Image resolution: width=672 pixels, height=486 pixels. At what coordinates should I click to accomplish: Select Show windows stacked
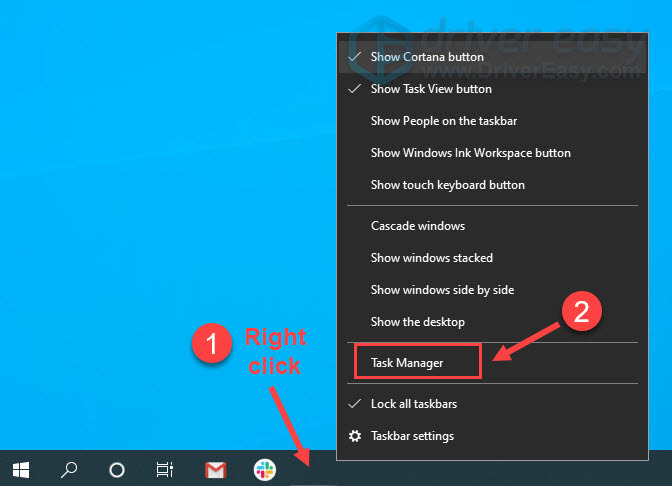431,258
